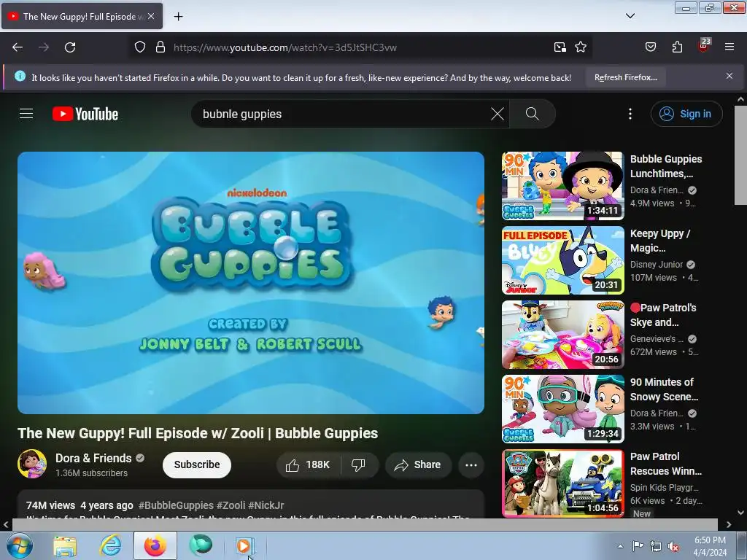Open a new browser tab
Image resolution: width=747 pixels, height=560 pixels.
(178, 17)
